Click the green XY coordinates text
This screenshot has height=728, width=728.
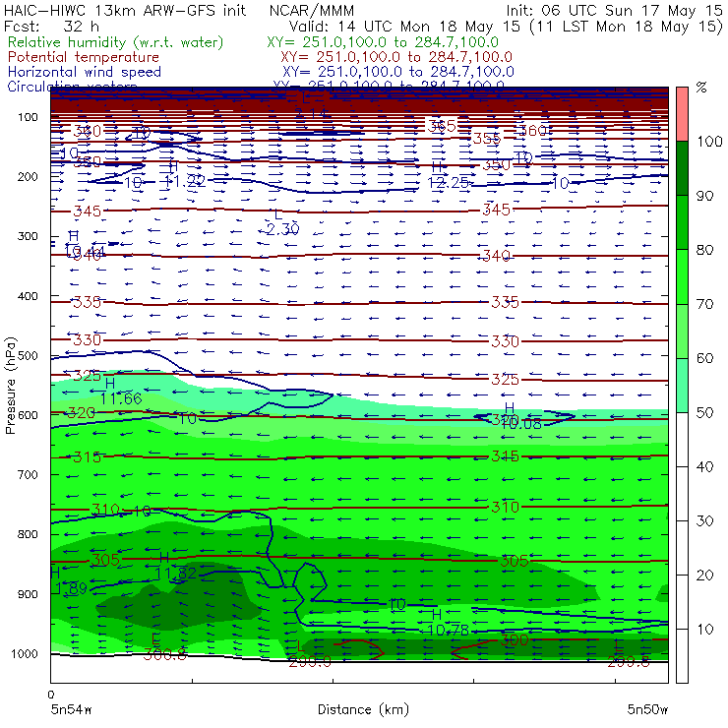383,42
